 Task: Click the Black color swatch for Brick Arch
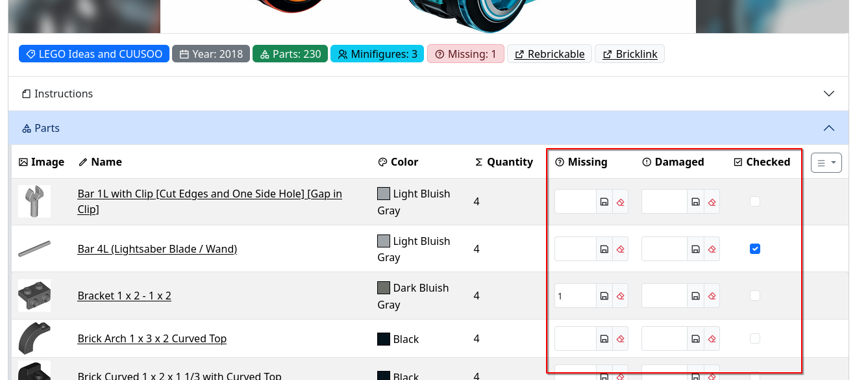384,339
